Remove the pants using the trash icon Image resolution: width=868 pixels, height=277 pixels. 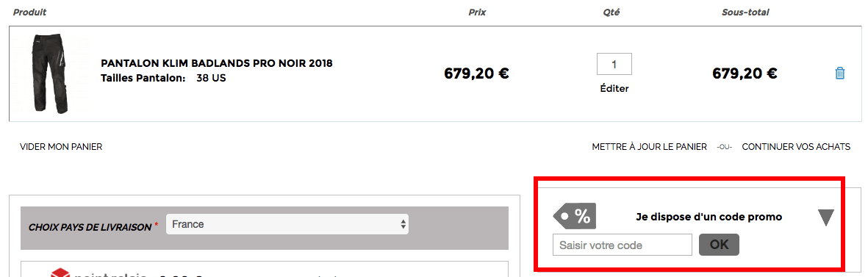pyautogui.click(x=840, y=73)
